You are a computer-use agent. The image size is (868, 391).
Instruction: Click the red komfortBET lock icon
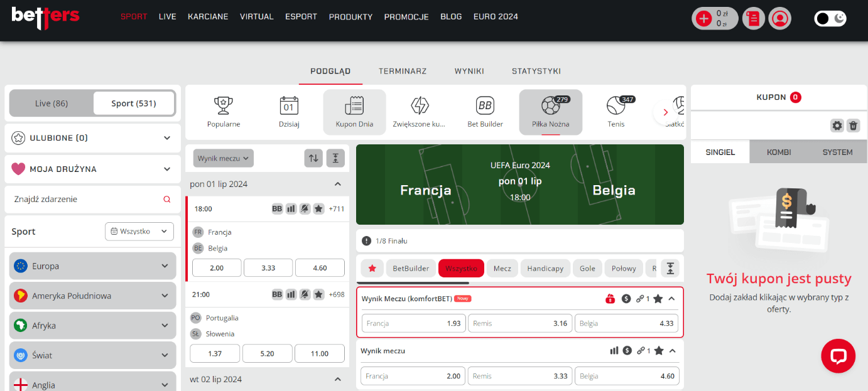[610, 299]
